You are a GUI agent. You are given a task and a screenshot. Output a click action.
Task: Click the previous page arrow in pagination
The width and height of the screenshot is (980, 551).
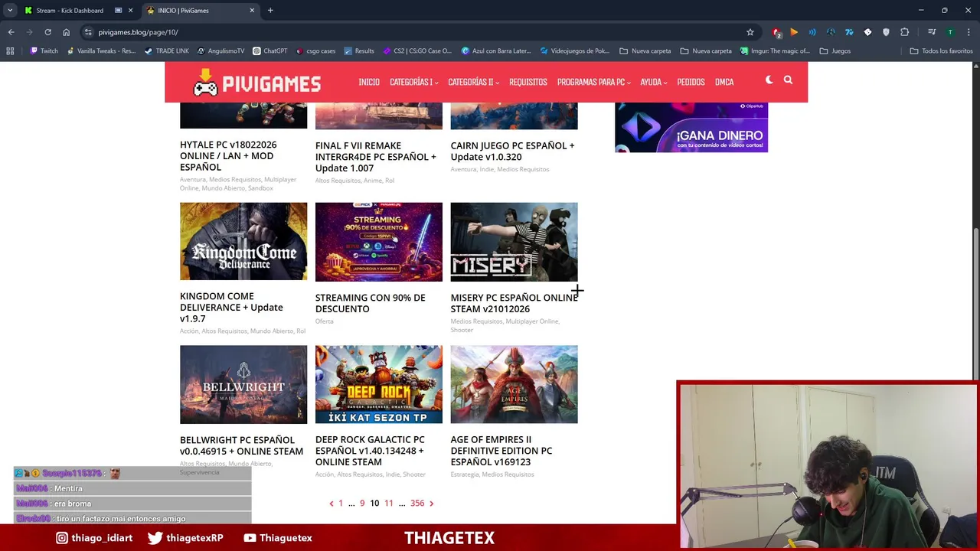[332, 504]
